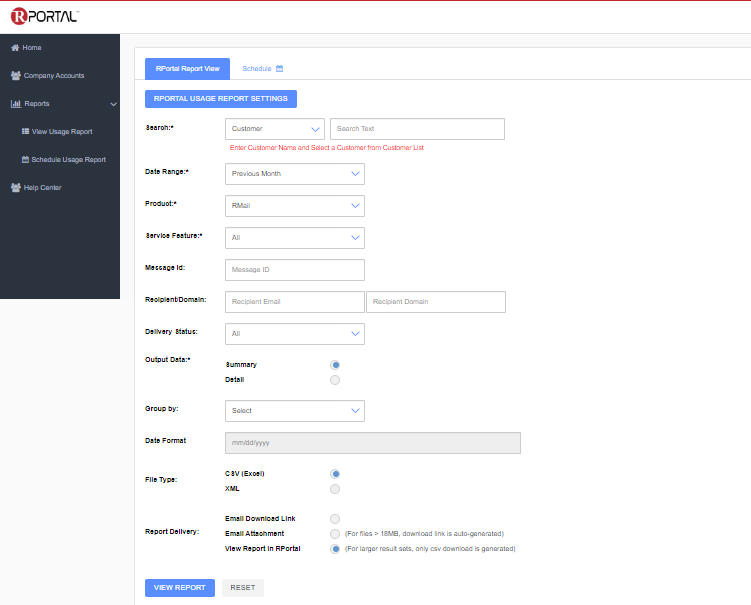
Task: Click the 'Email Attachment' label
Action: click(x=254, y=534)
